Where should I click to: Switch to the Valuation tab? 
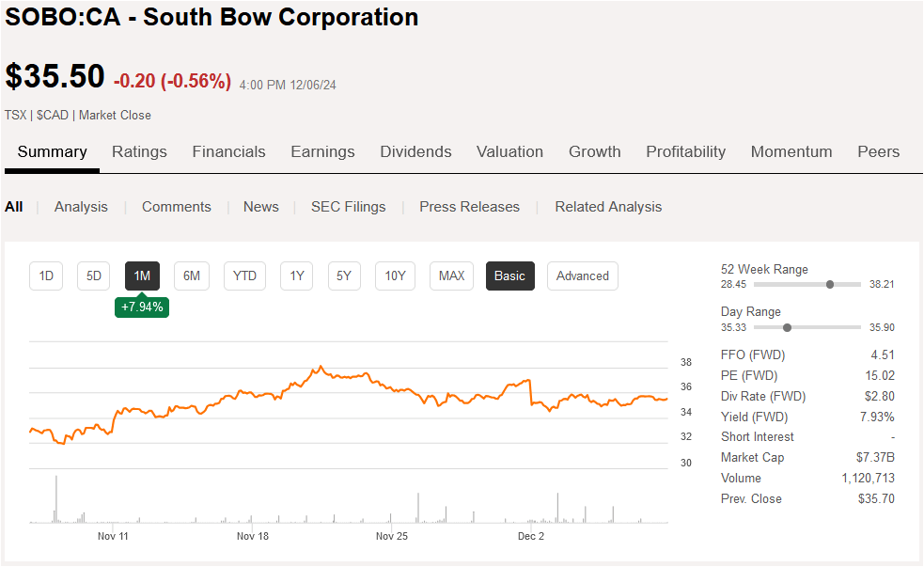(x=509, y=151)
